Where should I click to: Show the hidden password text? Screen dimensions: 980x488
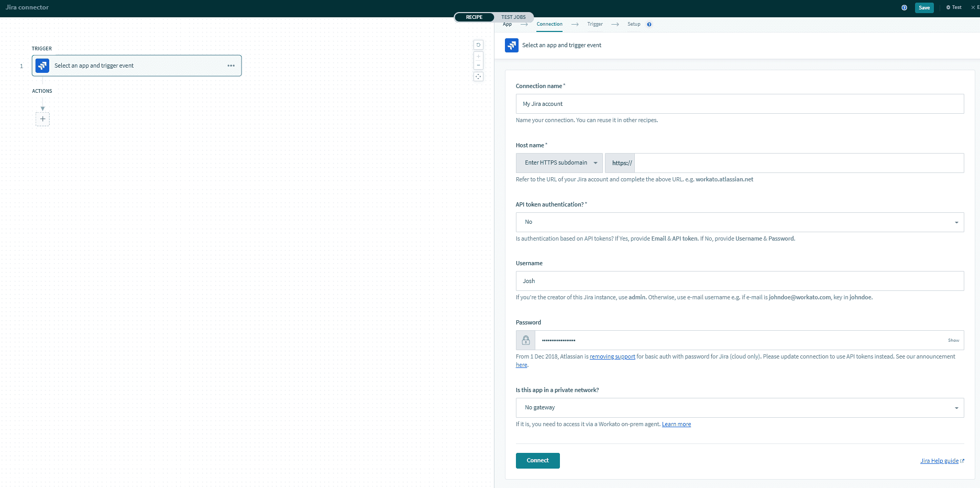click(x=953, y=340)
